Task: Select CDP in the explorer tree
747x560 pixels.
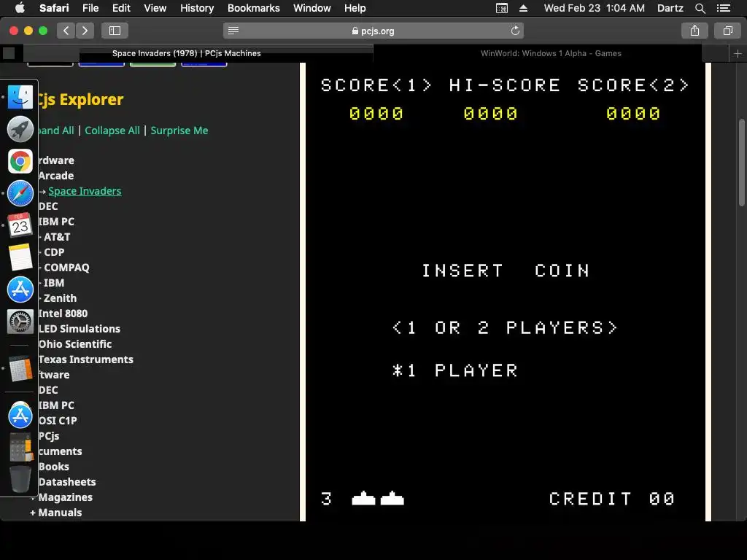Action: (54, 252)
